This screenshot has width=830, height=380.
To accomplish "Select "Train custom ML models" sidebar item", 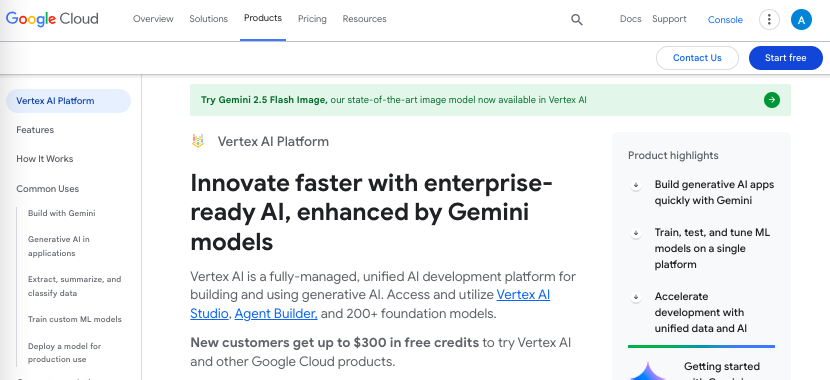I will point(75,319).
